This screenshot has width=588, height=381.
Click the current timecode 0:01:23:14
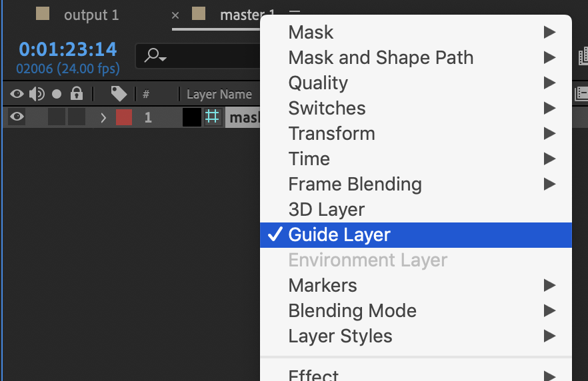(68, 49)
